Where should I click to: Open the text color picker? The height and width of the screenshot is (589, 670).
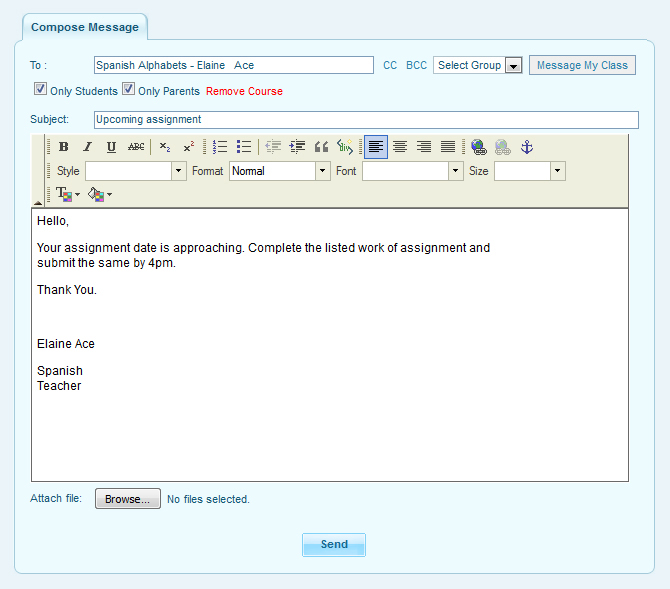[67, 194]
